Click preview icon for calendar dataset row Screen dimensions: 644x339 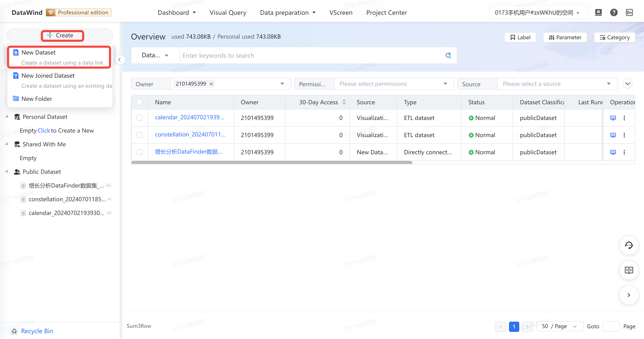pyautogui.click(x=613, y=118)
